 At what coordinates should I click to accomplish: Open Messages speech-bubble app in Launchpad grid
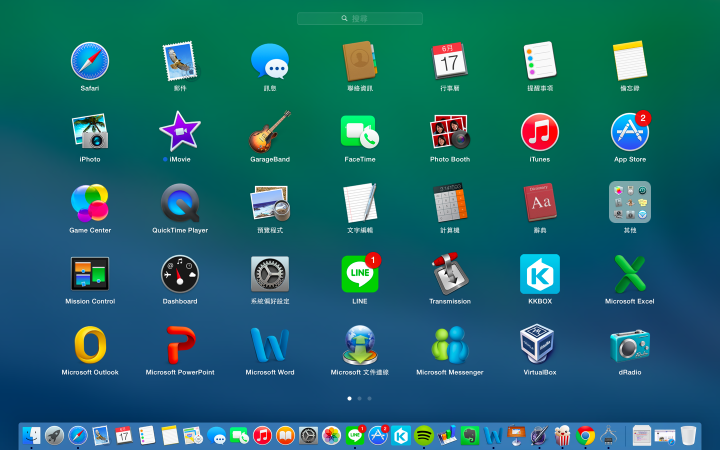[x=270, y=61]
